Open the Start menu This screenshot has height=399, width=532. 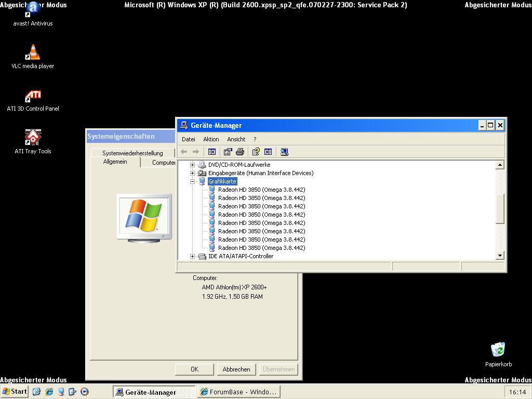(x=15, y=392)
